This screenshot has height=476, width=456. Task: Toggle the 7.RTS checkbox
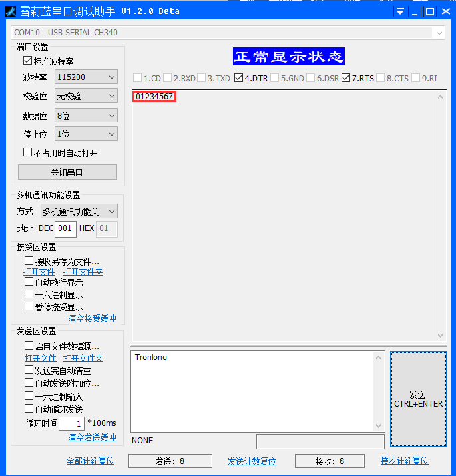tap(345, 78)
